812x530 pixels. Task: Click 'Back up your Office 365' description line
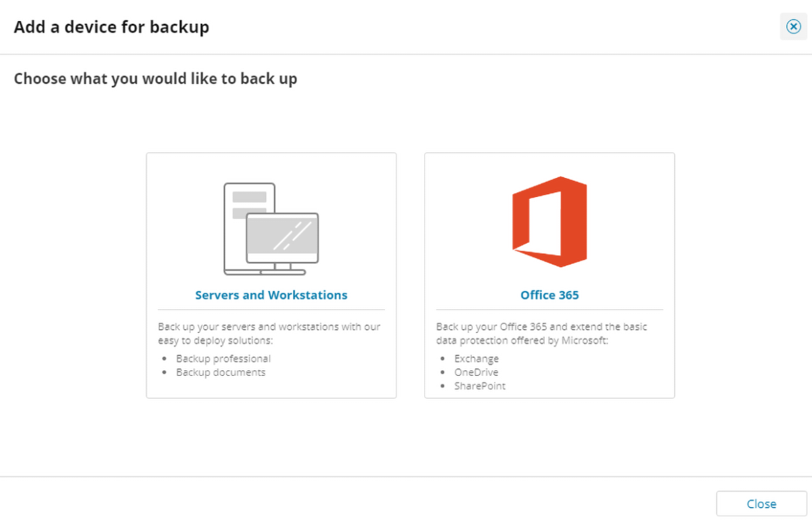click(x=541, y=327)
